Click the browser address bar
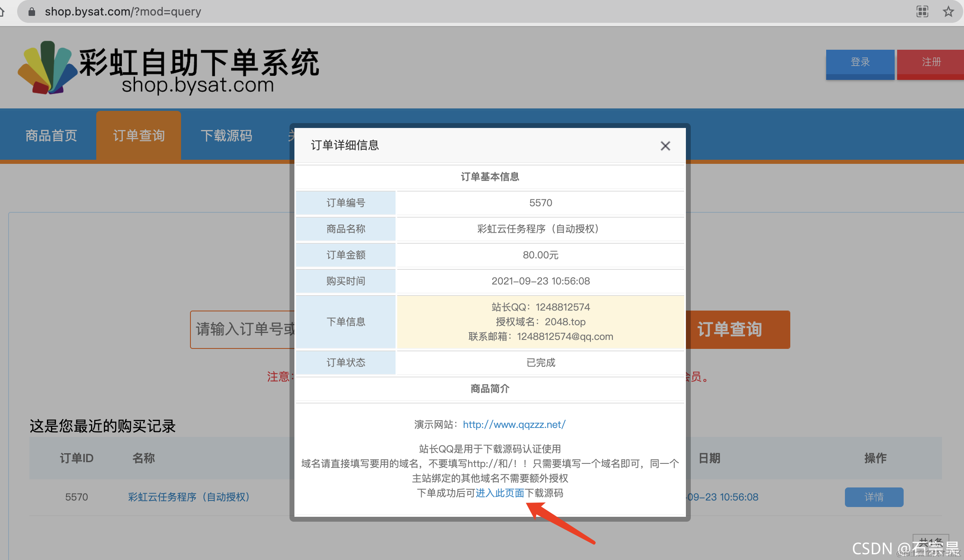The height and width of the screenshot is (560, 964). point(122,11)
